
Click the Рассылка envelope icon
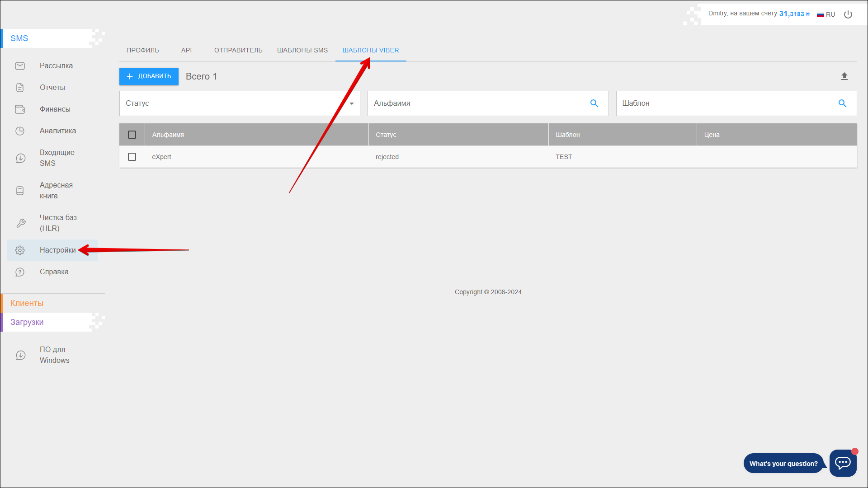(20, 66)
